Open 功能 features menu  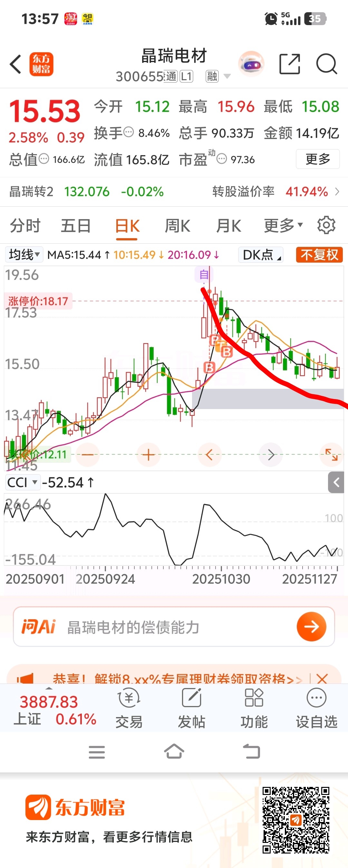254,708
